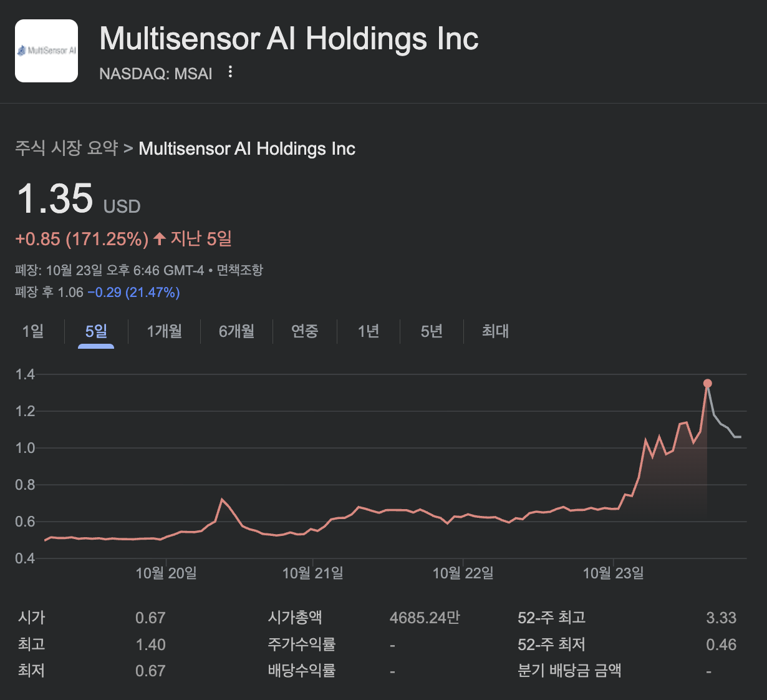The image size is (767, 700).
Task: Open the three-dot more options menu
Action: pos(230,72)
